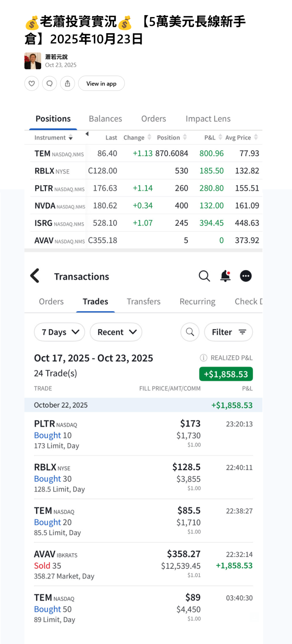Open the three-dot more options icon
The image size is (292, 644).
246,276
